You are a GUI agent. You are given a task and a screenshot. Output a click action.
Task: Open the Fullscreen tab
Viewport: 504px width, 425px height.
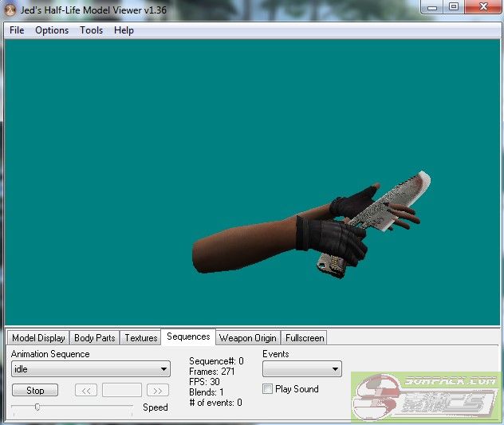tap(305, 338)
